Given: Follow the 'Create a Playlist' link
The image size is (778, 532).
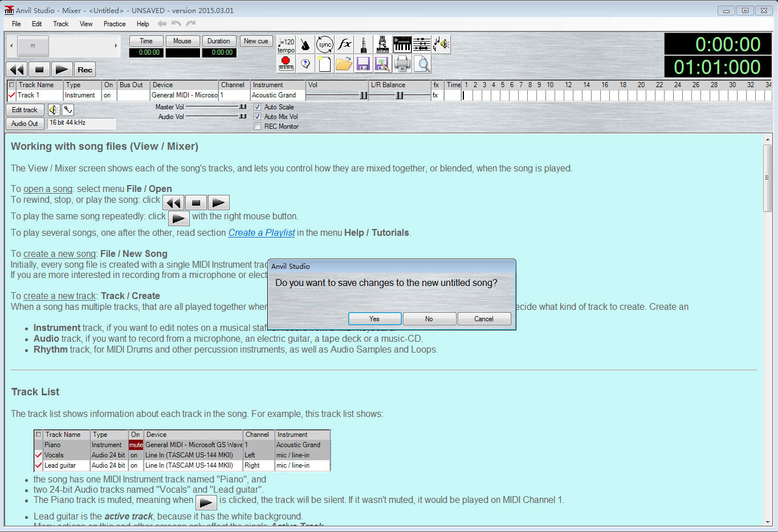Looking at the screenshot, I should click(x=262, y=232).
